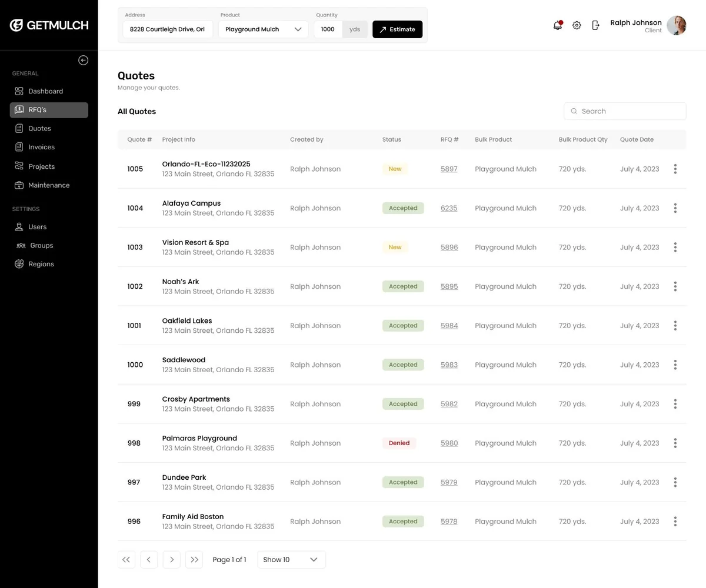
Task: Select RFQ's in the sidebar
Action: (49, 110)
